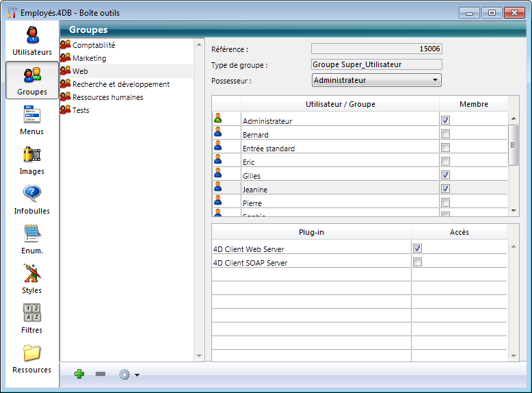The image size is (532, 393).
Task: Select the Marketing group in list
Action: (89, 58)
